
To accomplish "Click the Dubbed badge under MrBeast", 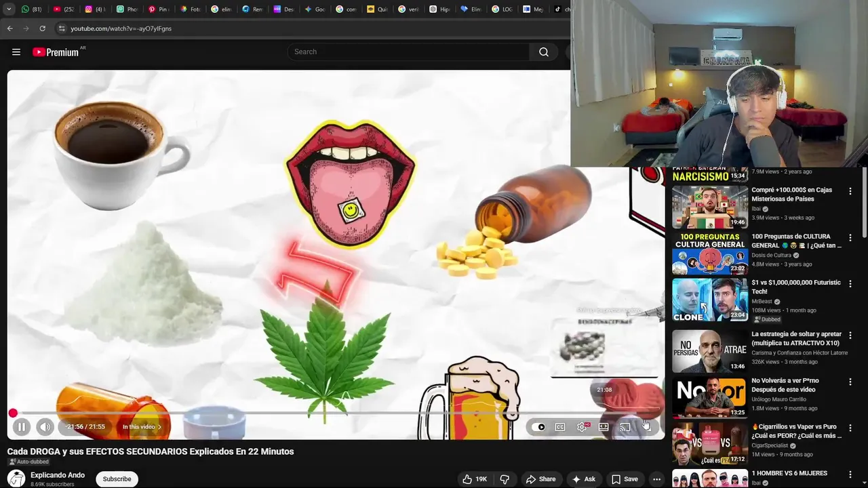I will (767, 319).
